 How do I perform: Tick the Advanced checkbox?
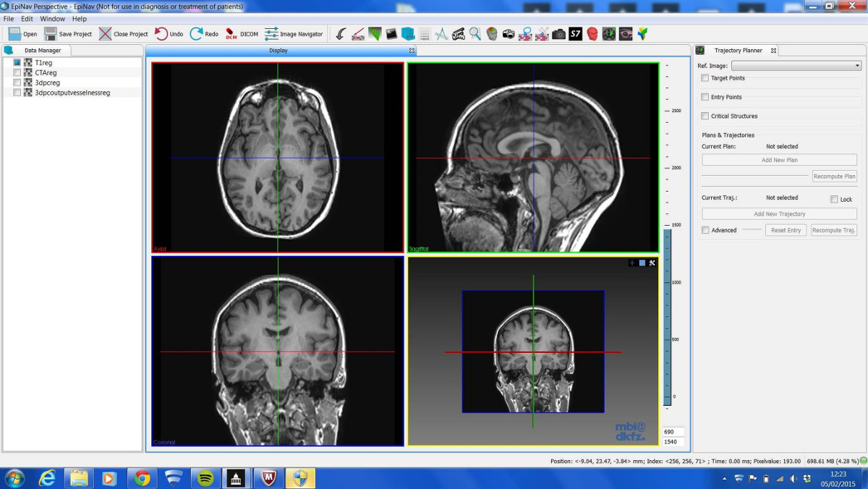[x=706, y=230]
